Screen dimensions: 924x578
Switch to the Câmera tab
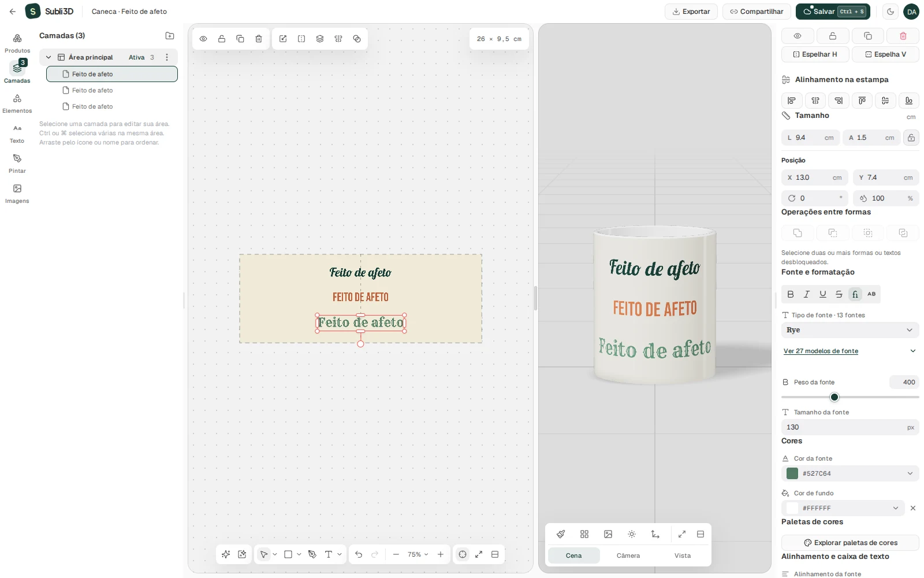(628, 555)
